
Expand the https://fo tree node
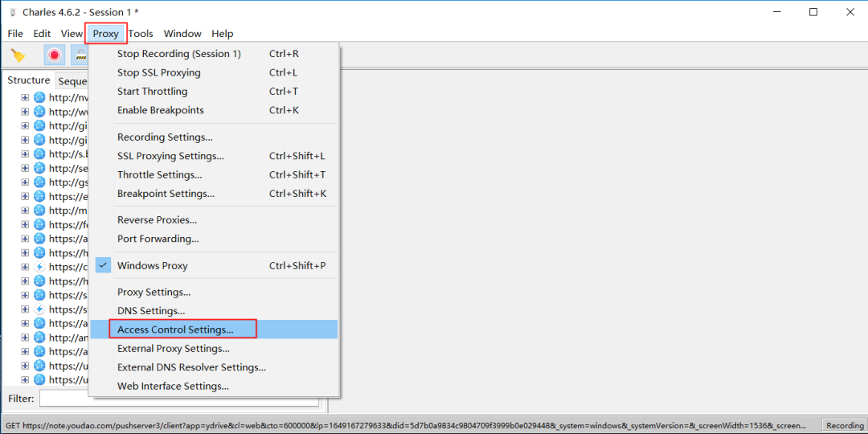point(25,224)
